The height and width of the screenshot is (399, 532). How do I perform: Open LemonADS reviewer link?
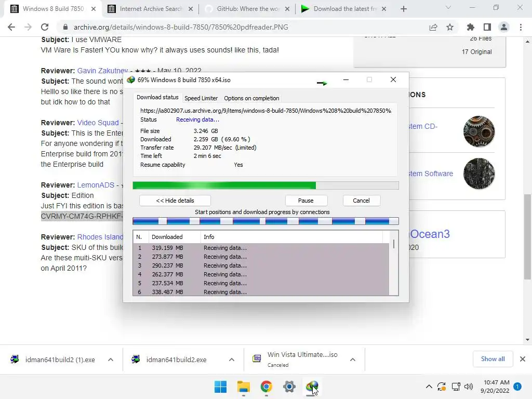[96, 185]
